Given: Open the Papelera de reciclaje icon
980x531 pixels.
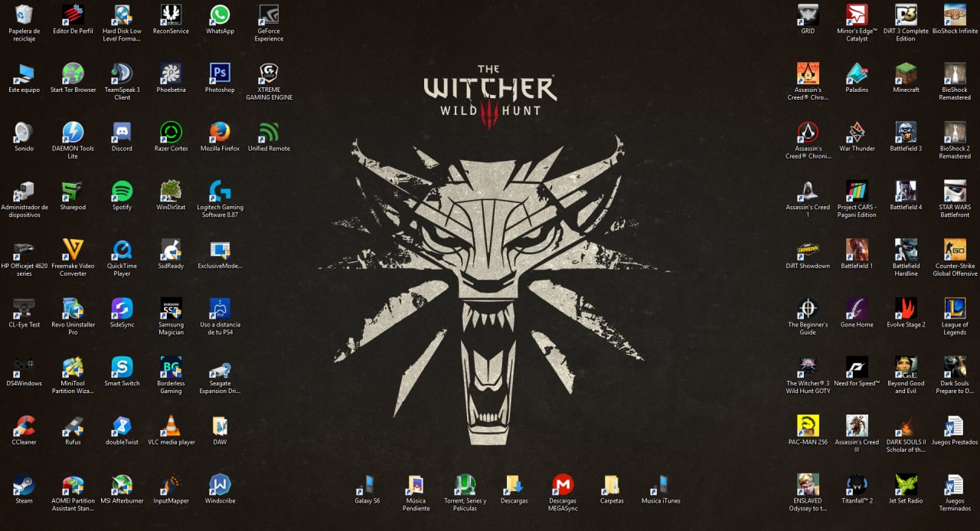Looking at the screenshot, I should pyautogui.click(x=24, y=15).
